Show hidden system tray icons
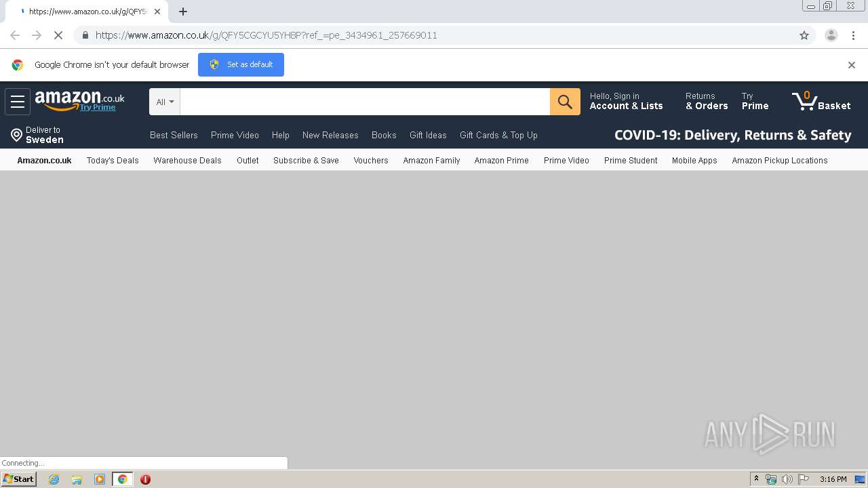Viewport: 868px width, 488px height. pyautogui.click(x=756, y=479)
